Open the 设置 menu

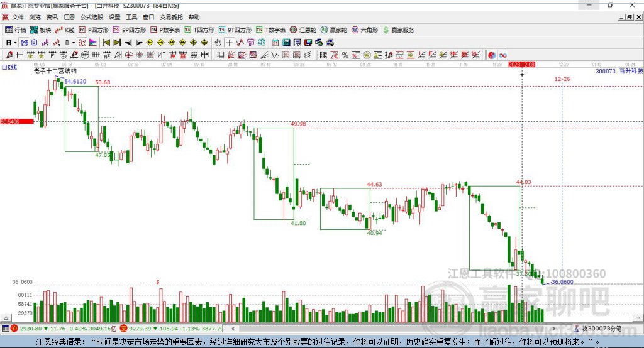(x=114, y=17)
